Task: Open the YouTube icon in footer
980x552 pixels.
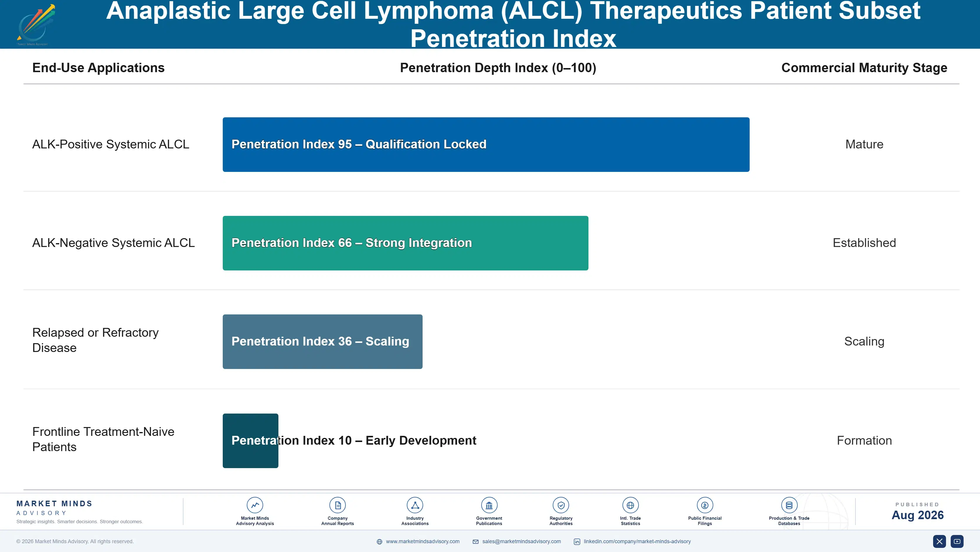Action: (x=957, y=541)
